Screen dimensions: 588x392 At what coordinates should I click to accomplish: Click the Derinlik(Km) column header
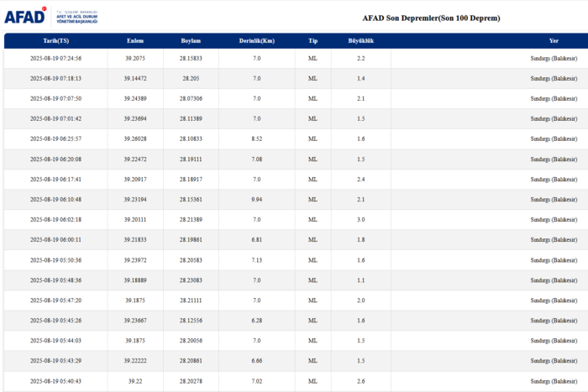point(256,40)
